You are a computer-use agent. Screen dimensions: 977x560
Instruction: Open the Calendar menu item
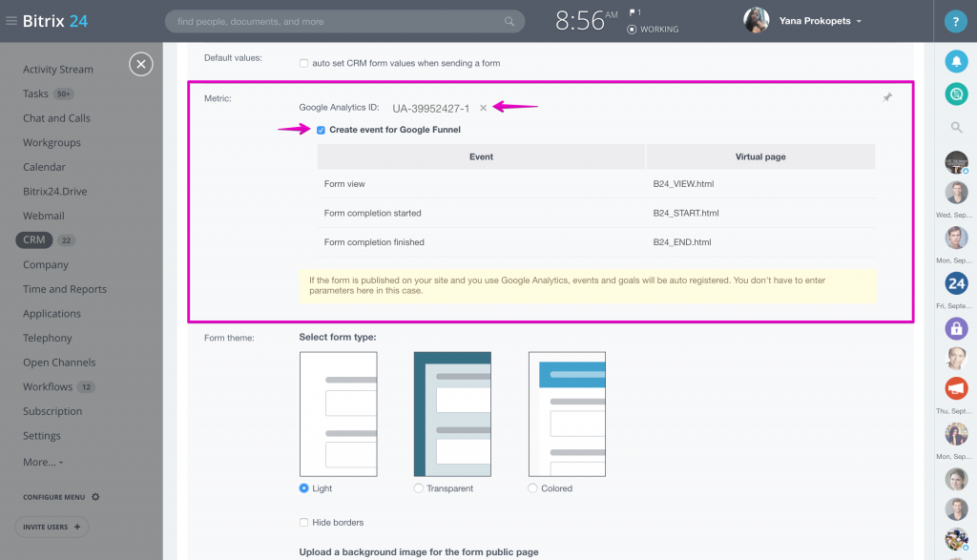[44, 167]
